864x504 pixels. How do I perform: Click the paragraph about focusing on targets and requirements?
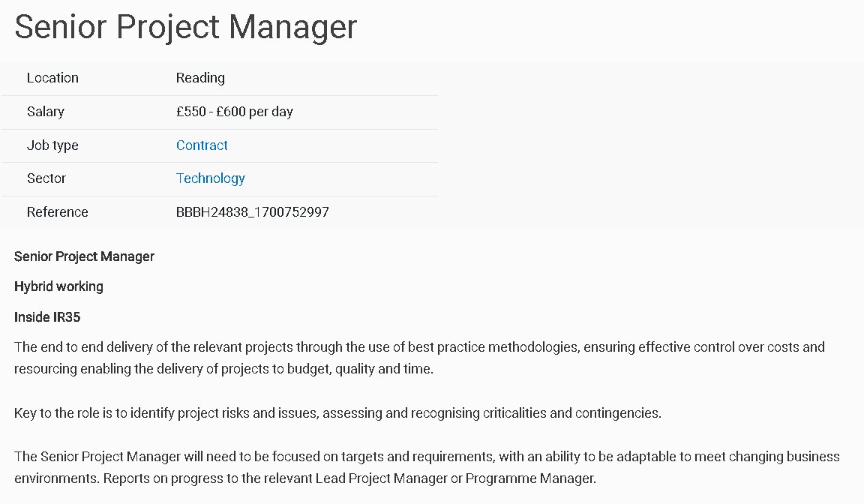point(427,468)
